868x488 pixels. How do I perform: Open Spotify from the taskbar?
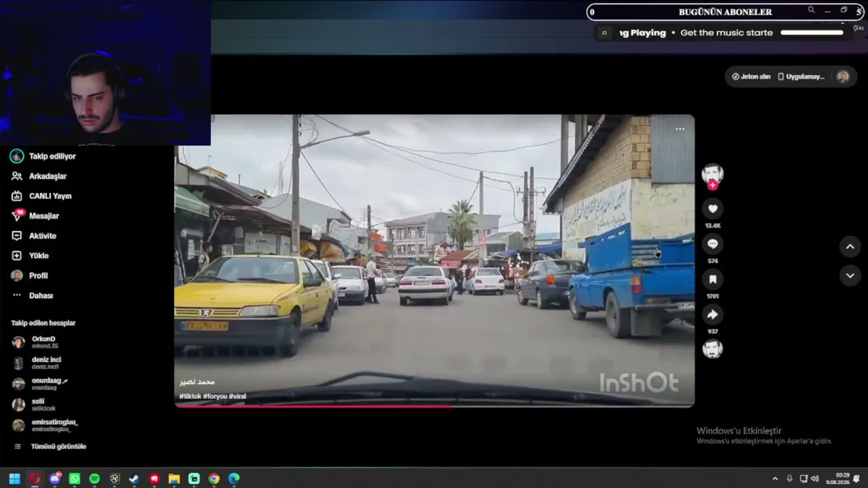(94, 479)
